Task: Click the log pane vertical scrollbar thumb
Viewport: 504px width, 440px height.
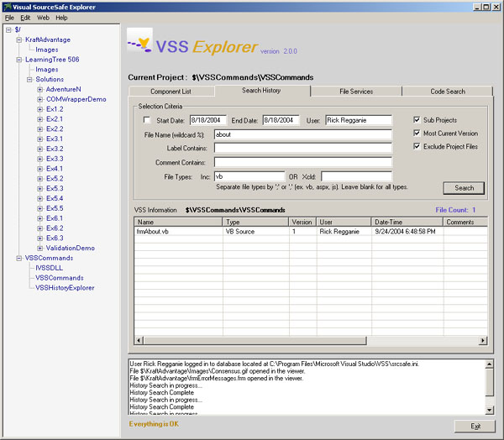Action: 489,382
